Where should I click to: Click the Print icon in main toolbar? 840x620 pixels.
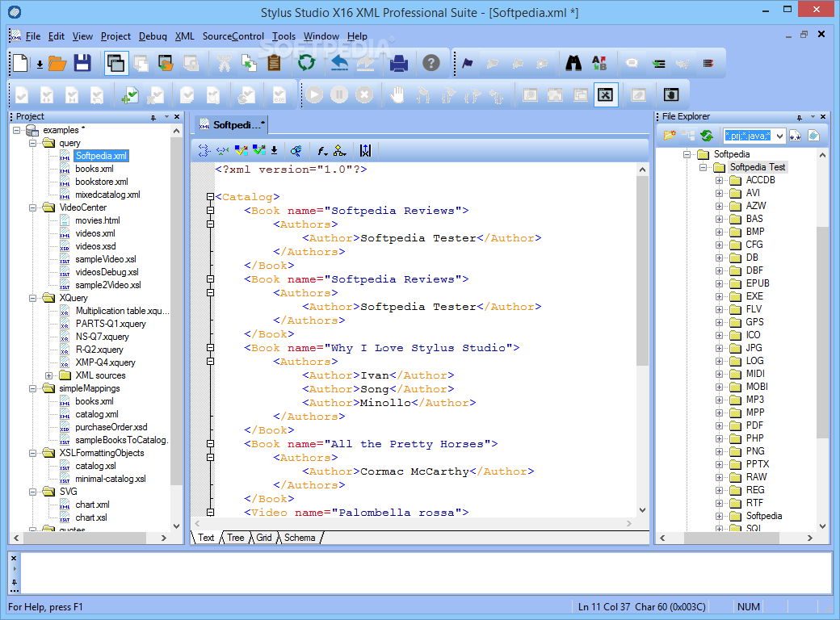click(398, 63)
